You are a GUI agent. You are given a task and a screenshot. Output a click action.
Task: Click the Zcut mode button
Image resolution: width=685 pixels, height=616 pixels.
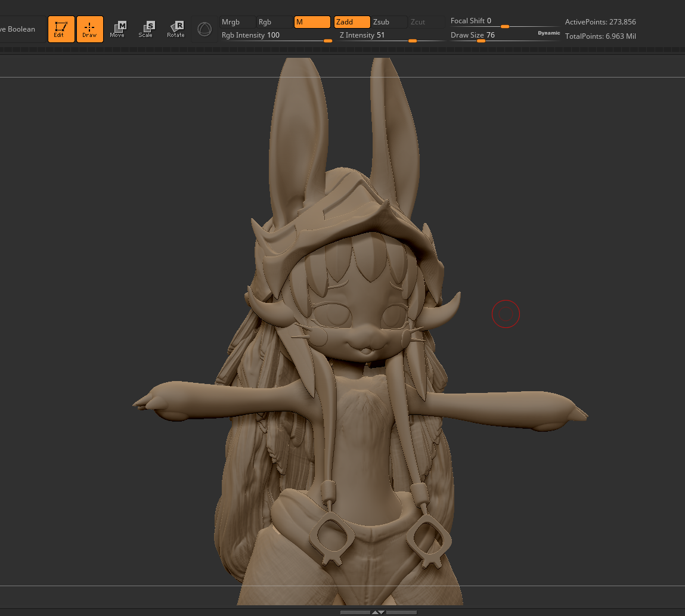coord(426,22)
